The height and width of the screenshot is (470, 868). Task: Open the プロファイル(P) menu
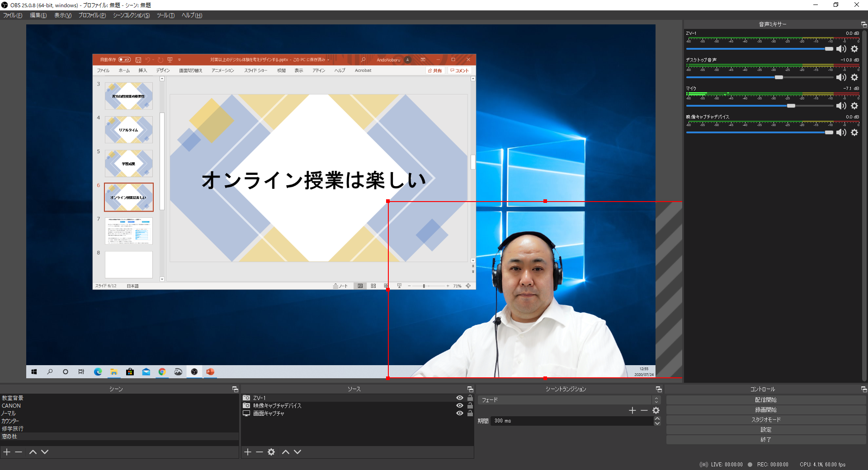point(92,15)
